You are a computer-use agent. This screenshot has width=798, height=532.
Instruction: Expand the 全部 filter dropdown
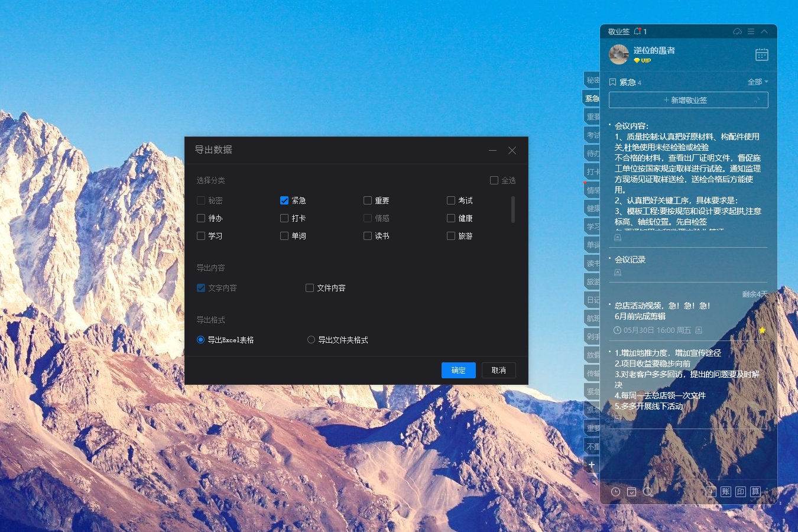pos(758,82)
